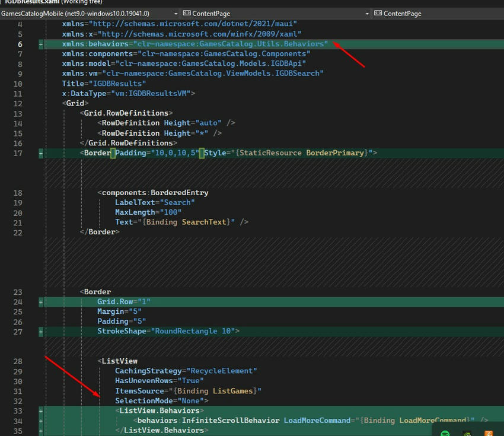Click the closing Border tag on line 22
504x436 pixels.
click(x=100, y=232)
